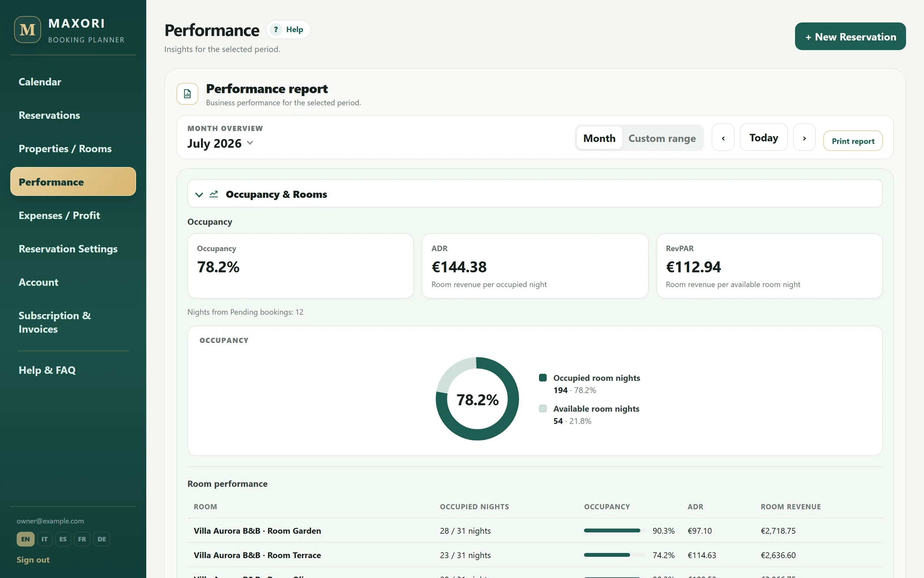Image resolution: width=924 pixels, height=578 pixels.
Task: Select DE language
Action: (102, 539)
